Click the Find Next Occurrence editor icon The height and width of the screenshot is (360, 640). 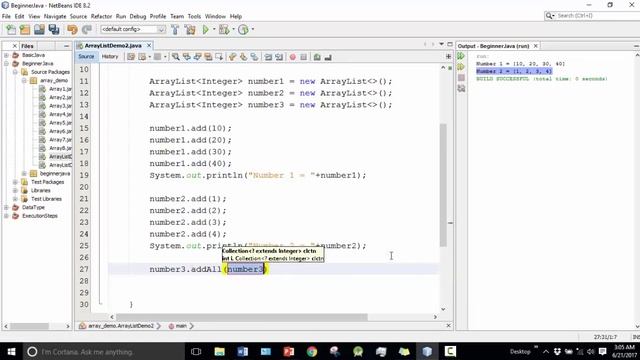198,57
